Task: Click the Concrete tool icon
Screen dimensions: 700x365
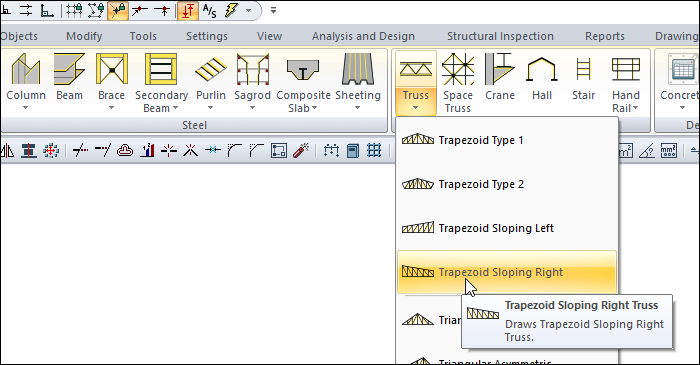Action: (x=683, y=69)
